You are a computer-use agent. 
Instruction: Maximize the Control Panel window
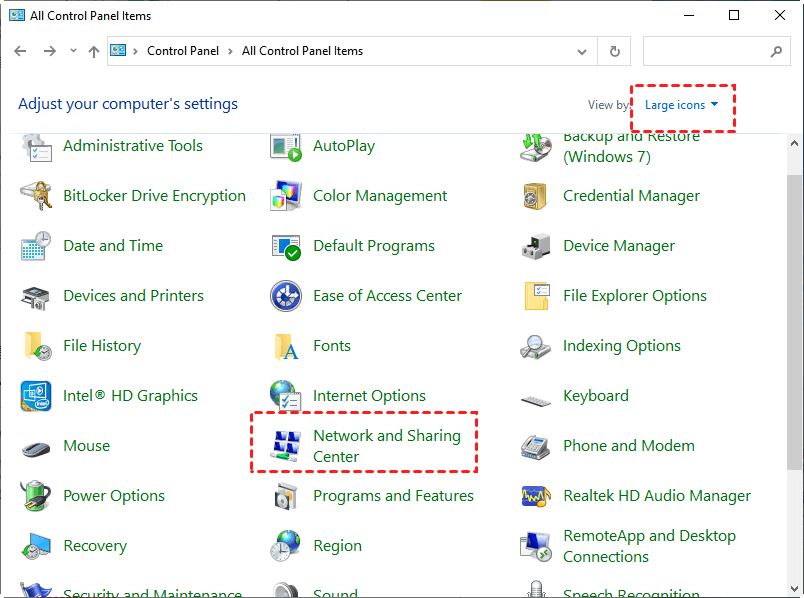tap(734, 15)
